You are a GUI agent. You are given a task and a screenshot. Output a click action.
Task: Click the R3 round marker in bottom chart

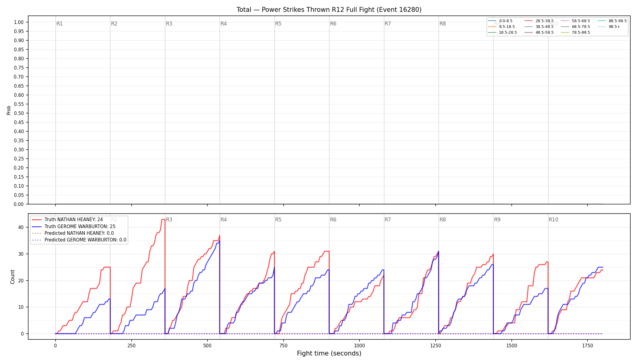pyautogui.click(x=169, y=220)
